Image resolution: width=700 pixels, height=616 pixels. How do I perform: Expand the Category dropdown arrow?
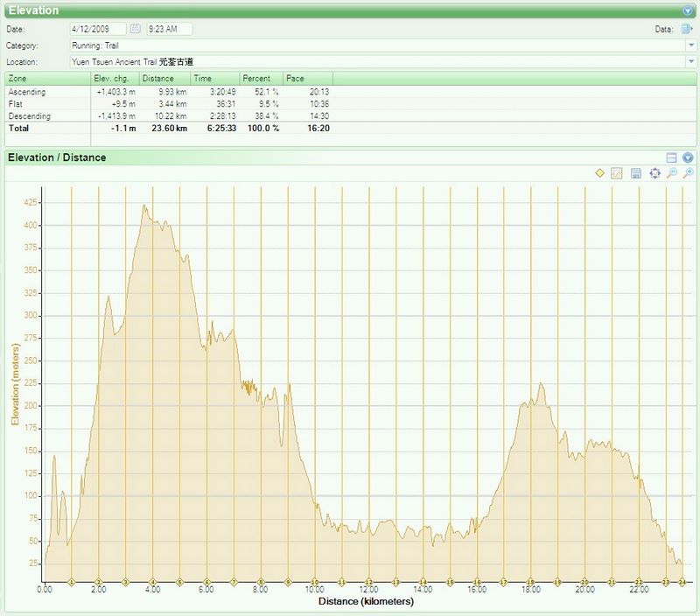(x=691, y=45)
